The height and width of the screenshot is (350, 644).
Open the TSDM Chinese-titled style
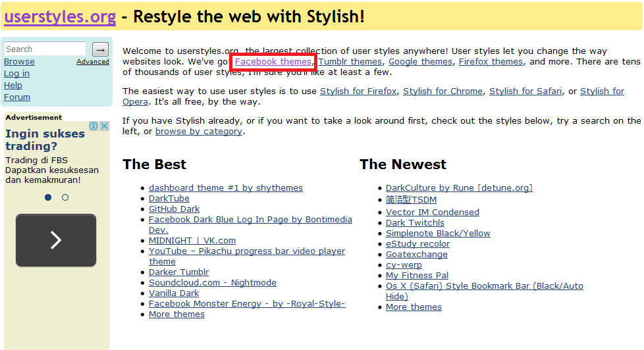click(411, 200)
